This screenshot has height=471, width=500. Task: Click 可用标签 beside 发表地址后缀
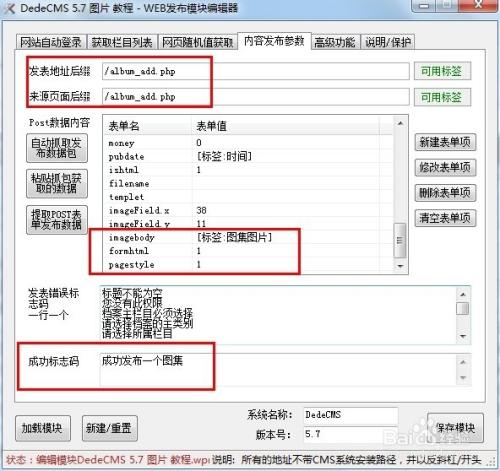[x=442, y=71]
